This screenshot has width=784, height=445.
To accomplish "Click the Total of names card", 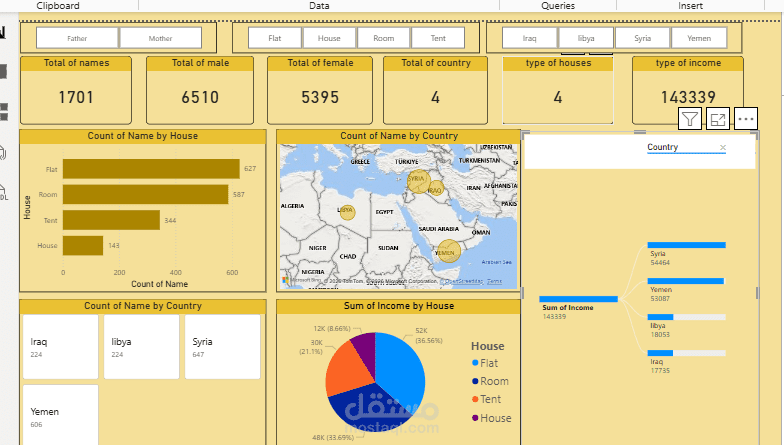I will (x=76, y=90).
